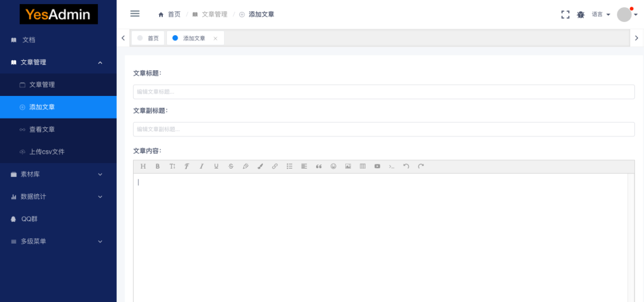This screenshot has height=302, width=644.
Task: Insert a table into the article
Action: tap(363, 166)
